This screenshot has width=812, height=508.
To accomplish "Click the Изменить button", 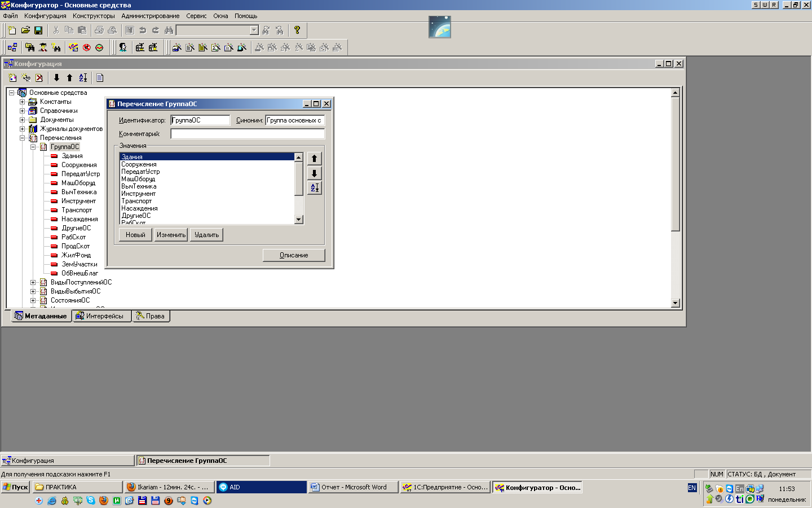I will (x=171, y=235).
